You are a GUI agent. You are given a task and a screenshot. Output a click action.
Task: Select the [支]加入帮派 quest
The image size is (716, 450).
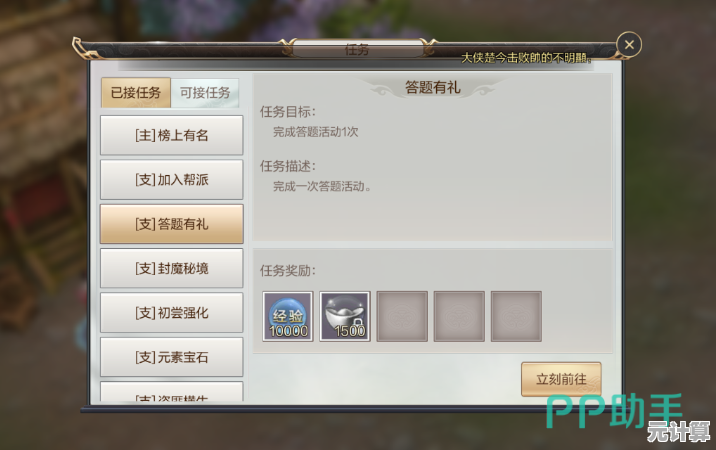(x=171, y=180)
